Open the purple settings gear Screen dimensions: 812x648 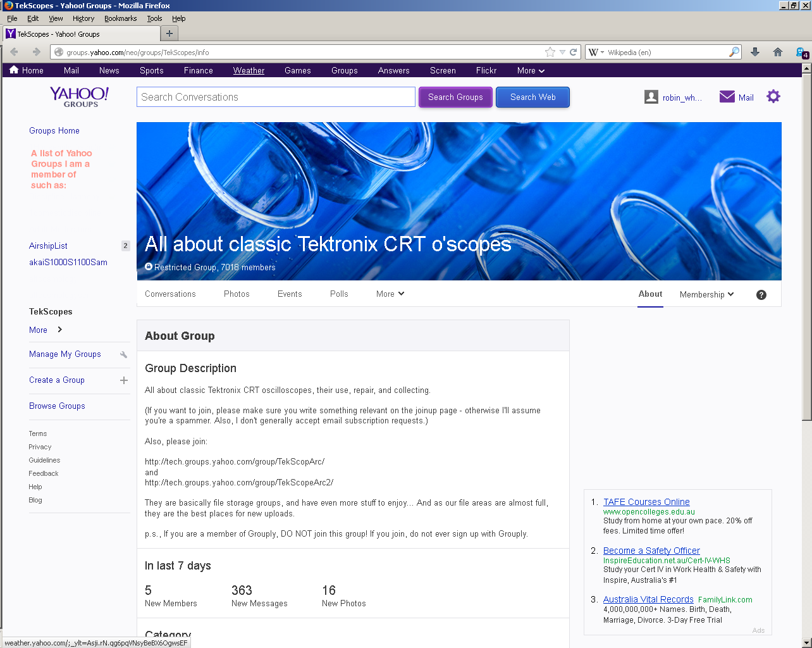click(x=773, y=96)
